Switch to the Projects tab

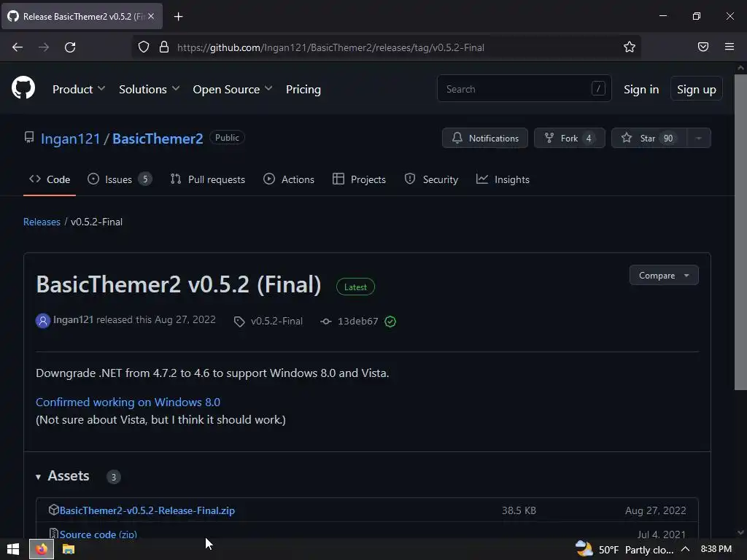pos(359,179)
